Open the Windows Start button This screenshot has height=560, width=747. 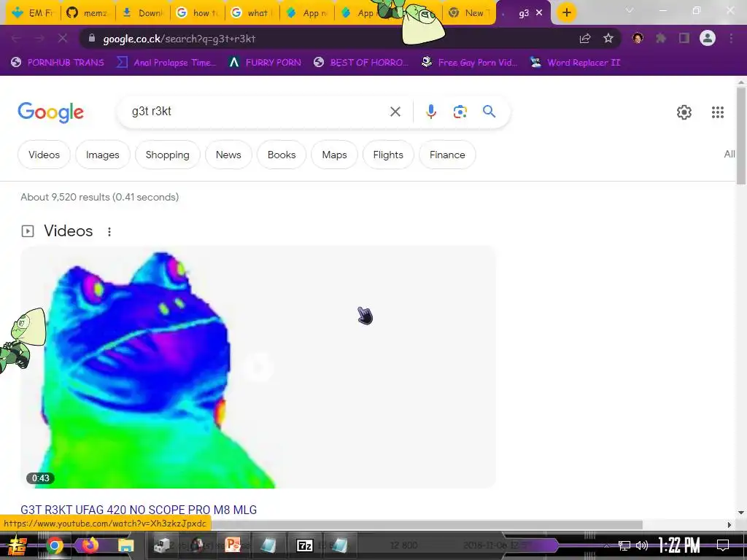(x=18, y=545)
